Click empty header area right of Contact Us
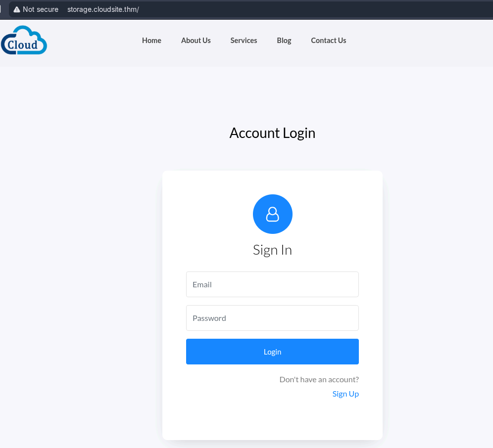The image size is (493, 448). coord(421,41)
